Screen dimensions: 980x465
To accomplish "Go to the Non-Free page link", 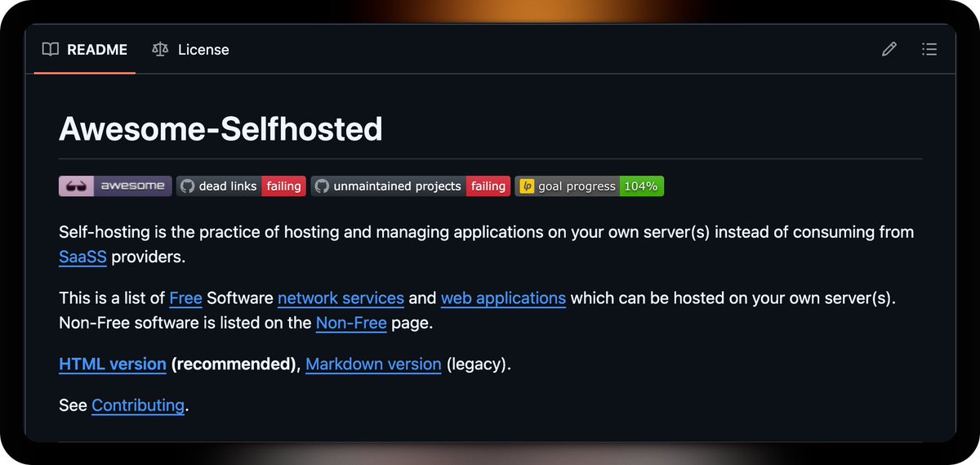I will (351, 323).
